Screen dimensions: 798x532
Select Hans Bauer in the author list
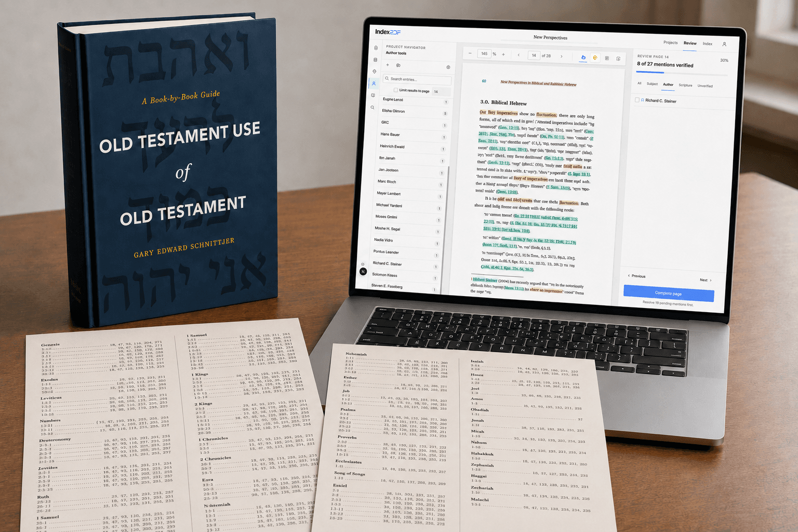click(413, 136)
